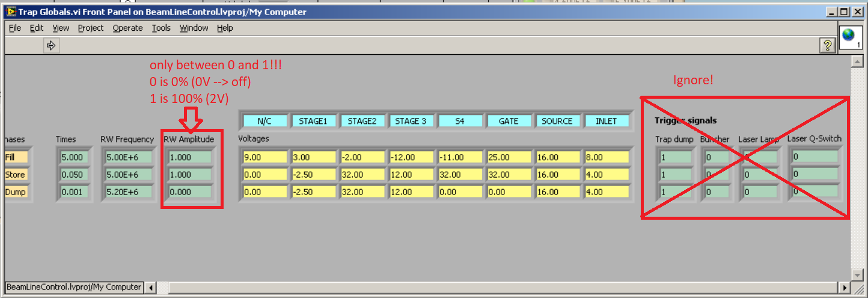
Task: Click the BeamLineControl.lvproj/My Computer status label
Action: click(74, 287)
